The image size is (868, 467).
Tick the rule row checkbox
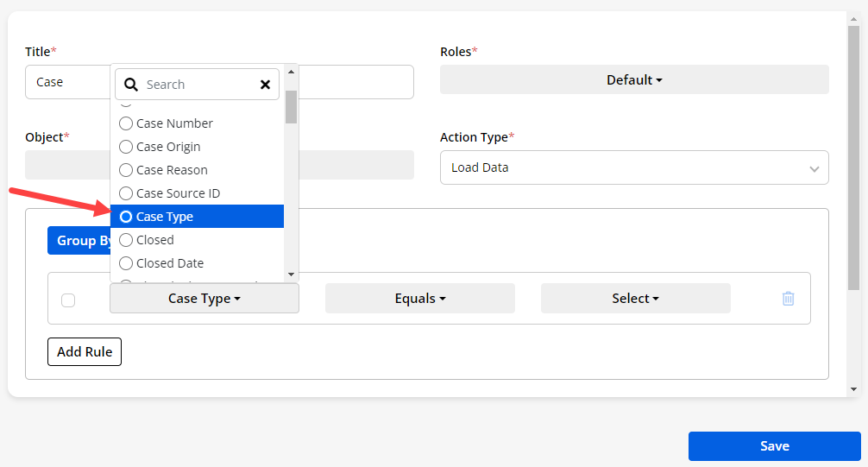click(x=68, y=300)
